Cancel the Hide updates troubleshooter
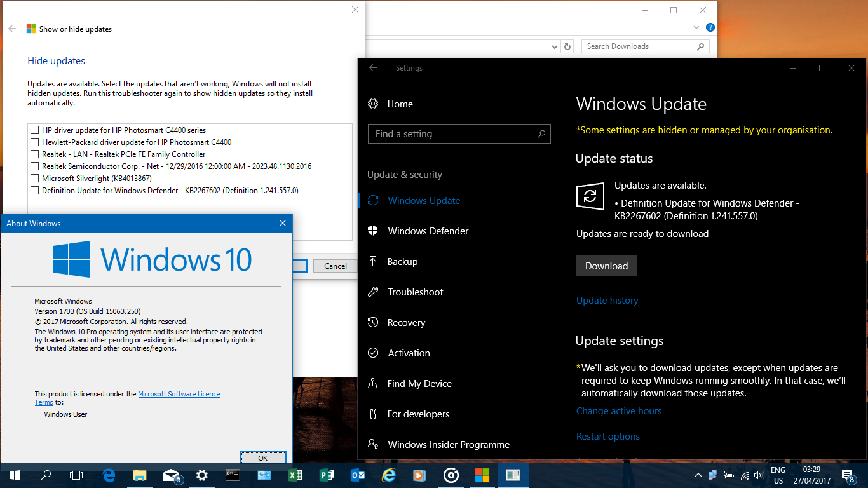Screen dimensions: 868x488 click(x=335, y=266)
